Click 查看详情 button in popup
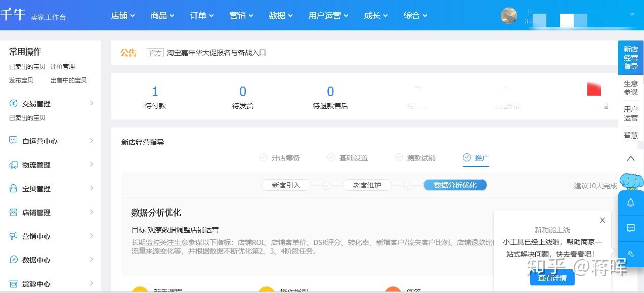The image size is (644, 293). point(552,277)
